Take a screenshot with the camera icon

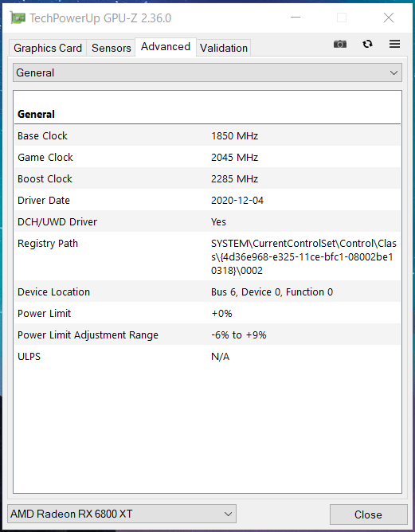coord(340,44)
